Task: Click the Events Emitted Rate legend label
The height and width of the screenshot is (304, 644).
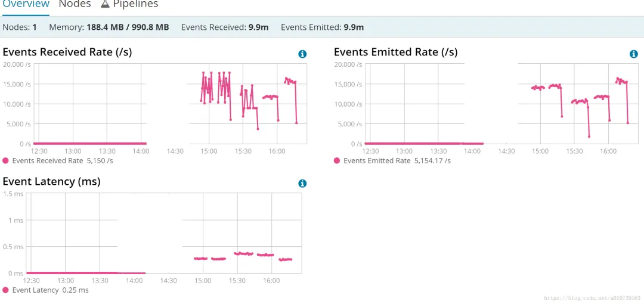Action: [377, 160]
